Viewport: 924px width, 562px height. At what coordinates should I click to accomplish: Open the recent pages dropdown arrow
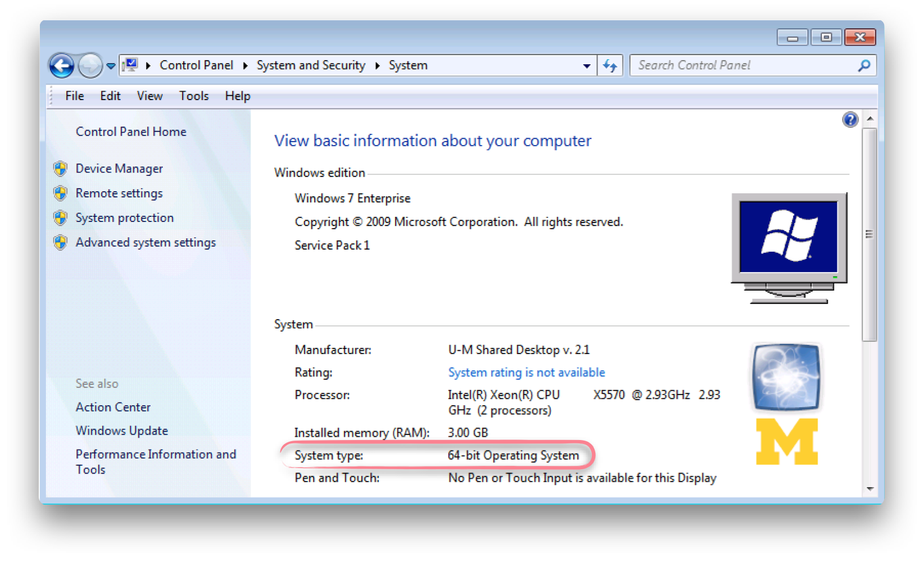click(x=111, y=66)
